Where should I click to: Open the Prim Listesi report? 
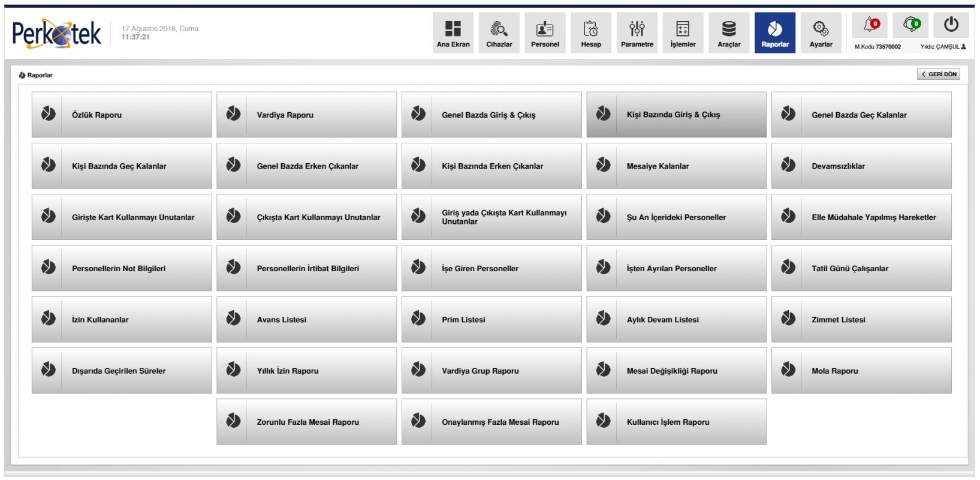pyautogui.click(x=491, y=320)
